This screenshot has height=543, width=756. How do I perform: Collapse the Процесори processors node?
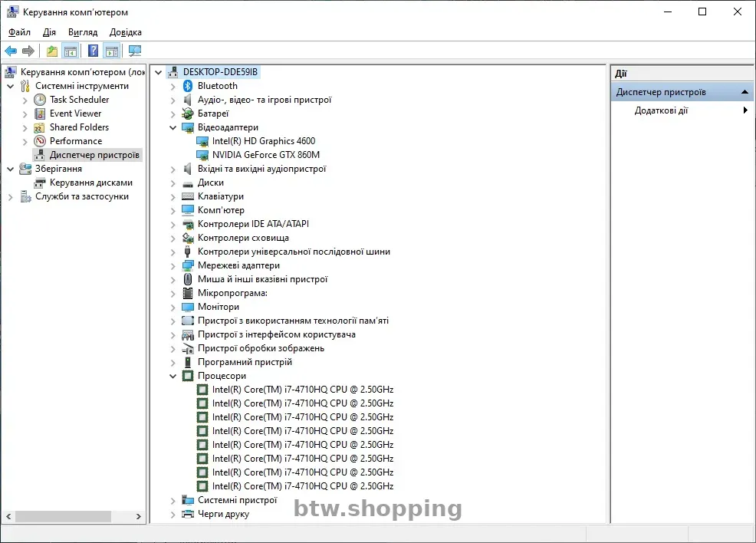[173, 376]
